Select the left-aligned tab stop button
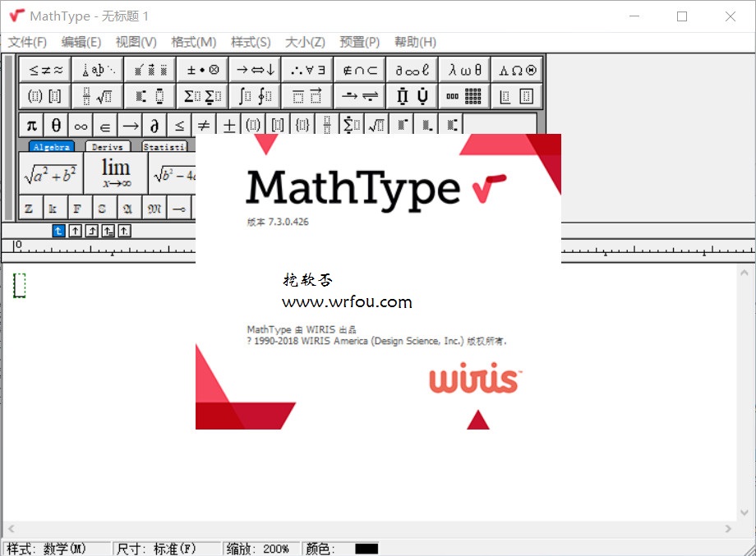 tap(58, 232)
